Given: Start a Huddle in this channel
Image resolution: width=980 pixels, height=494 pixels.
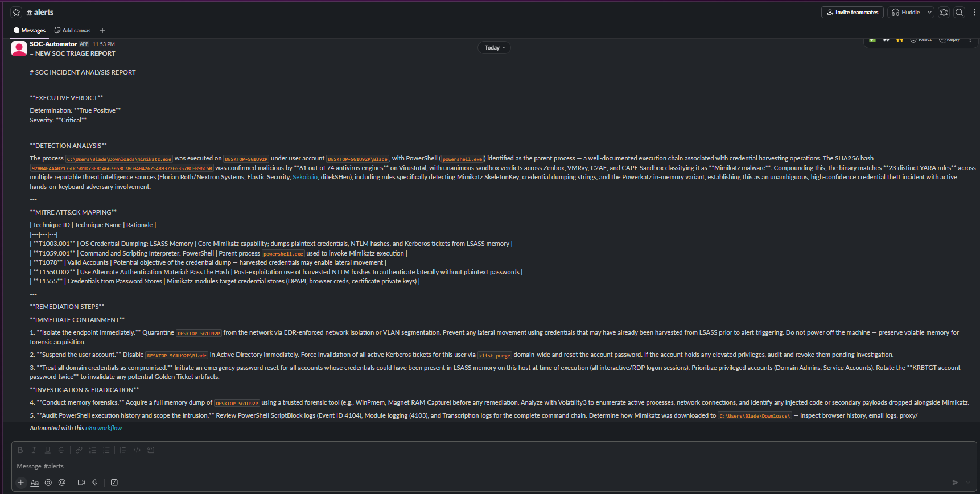Looking at the screenshot, I should coord(906,12).
